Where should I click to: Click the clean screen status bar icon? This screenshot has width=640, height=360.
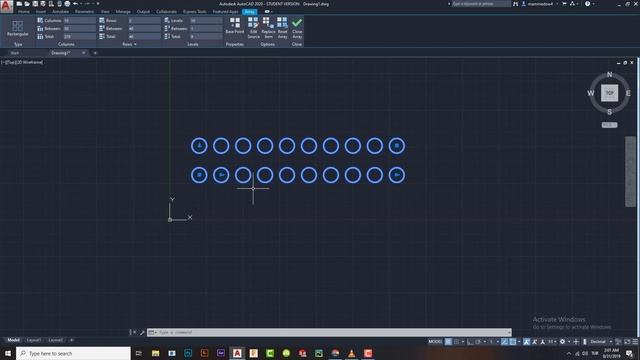(x=627, y=342)
